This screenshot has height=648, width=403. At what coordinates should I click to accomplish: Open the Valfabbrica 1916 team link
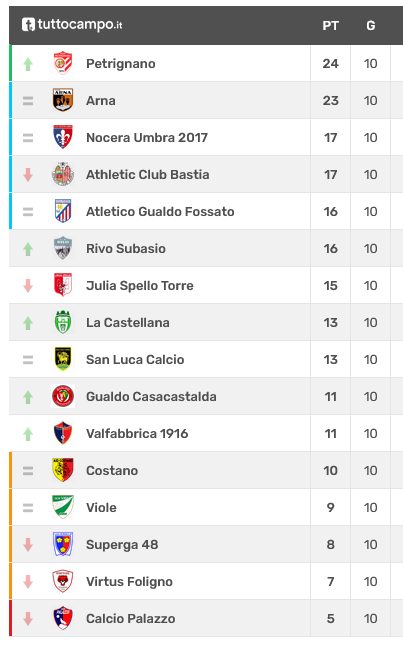[137, 434]
